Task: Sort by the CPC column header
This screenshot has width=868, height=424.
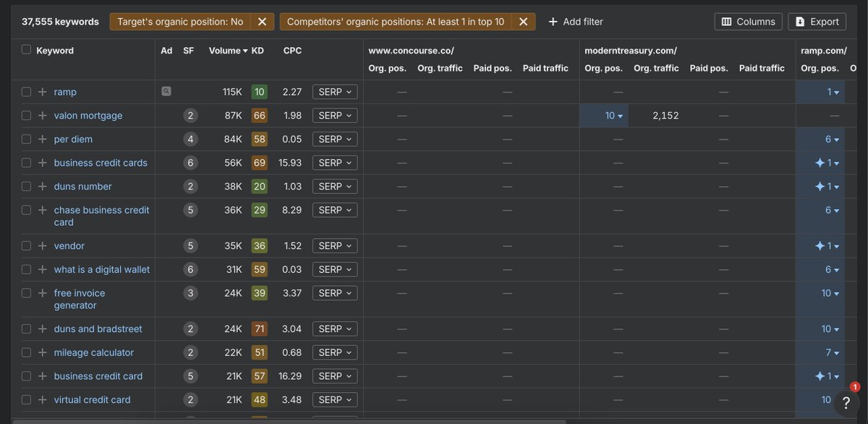Action: [292, 51]
